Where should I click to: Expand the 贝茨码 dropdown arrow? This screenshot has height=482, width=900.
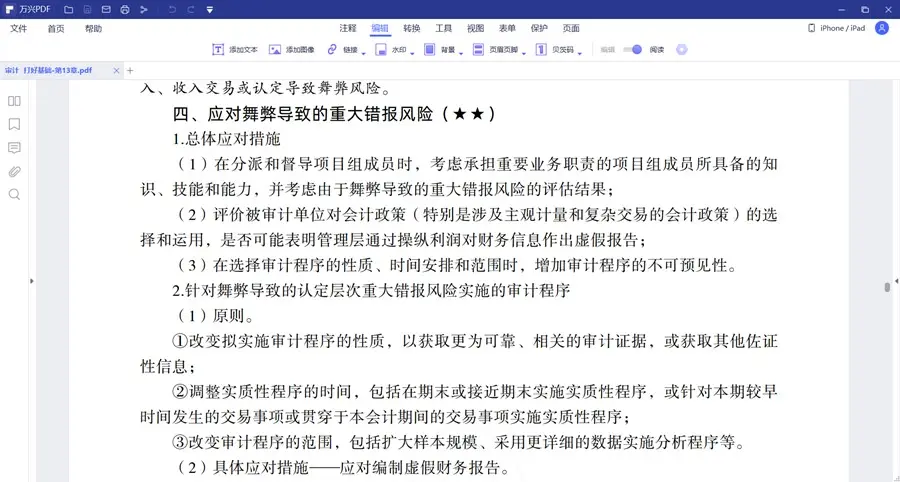coord(580,53)
